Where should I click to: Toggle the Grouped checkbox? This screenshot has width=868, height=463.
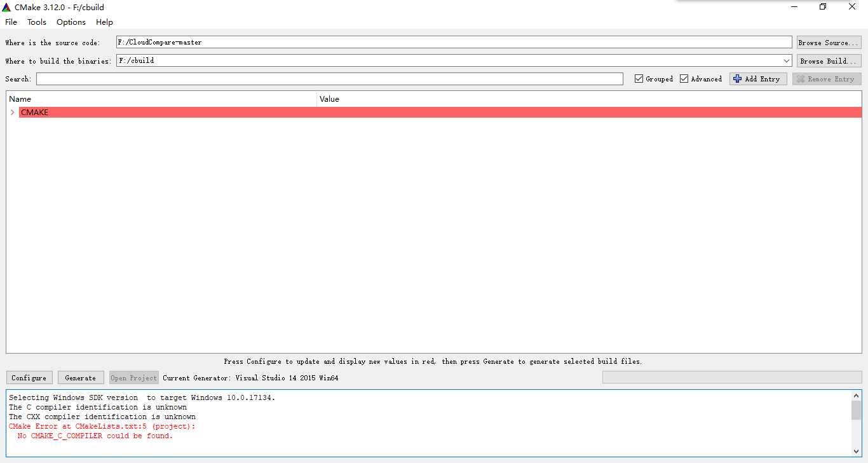639,79
